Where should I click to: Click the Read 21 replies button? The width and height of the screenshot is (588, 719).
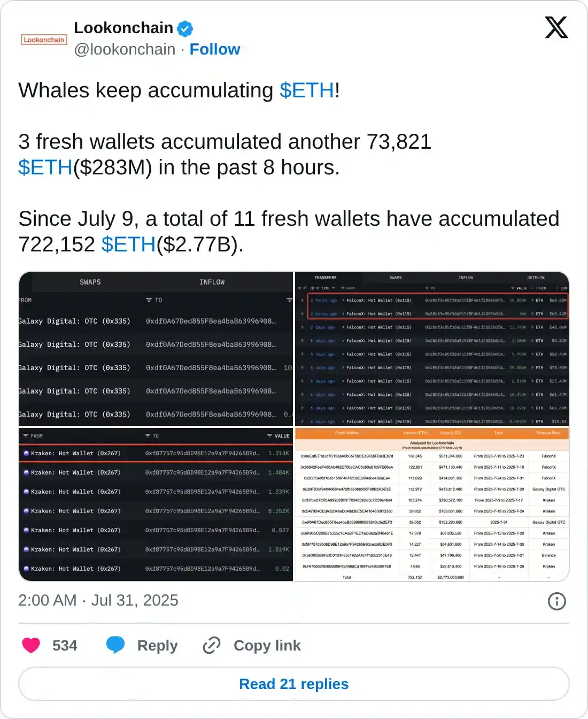click(294, 684)
